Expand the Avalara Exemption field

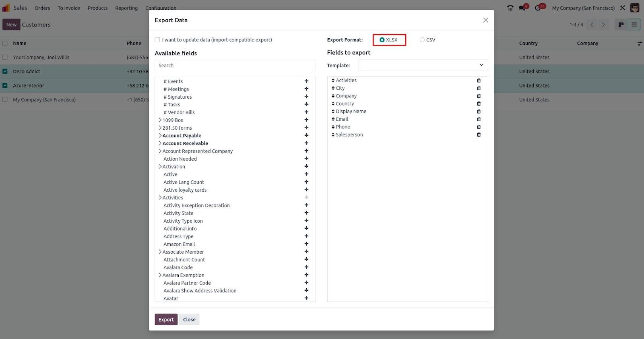(160, 275)
